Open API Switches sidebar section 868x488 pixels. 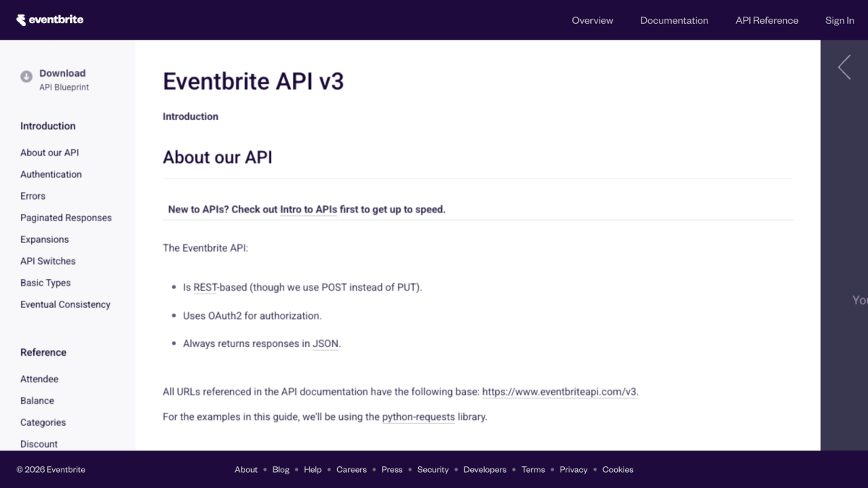[48, 261]
